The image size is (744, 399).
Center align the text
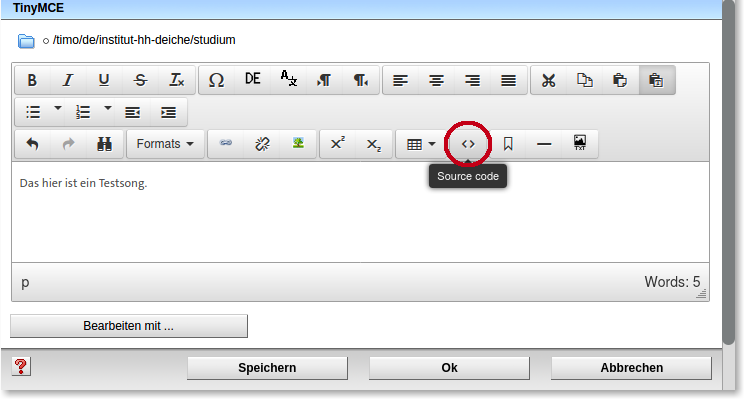click(x=437, y=80)
